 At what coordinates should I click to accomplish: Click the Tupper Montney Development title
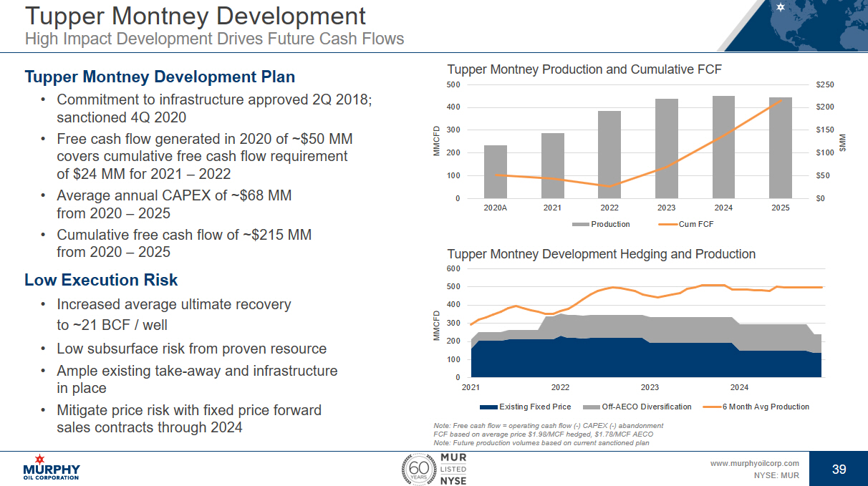click(196, 16)
